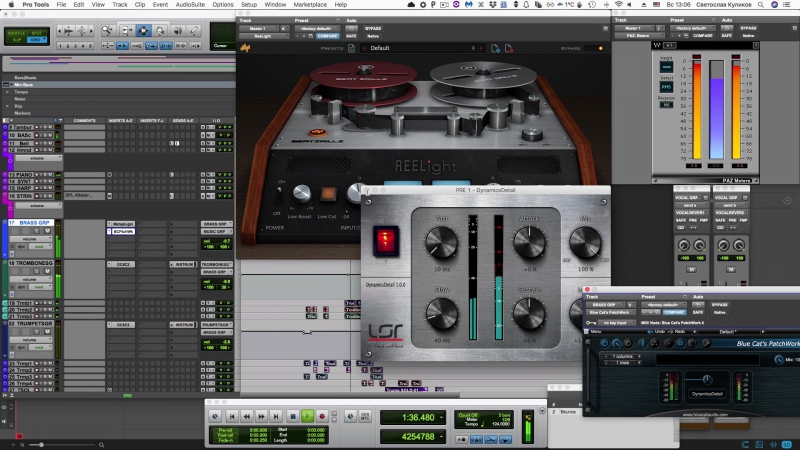This screenshot has width=800, height=450.
Task: Arm recording with red Record button
Action: [x=322, y=416]
